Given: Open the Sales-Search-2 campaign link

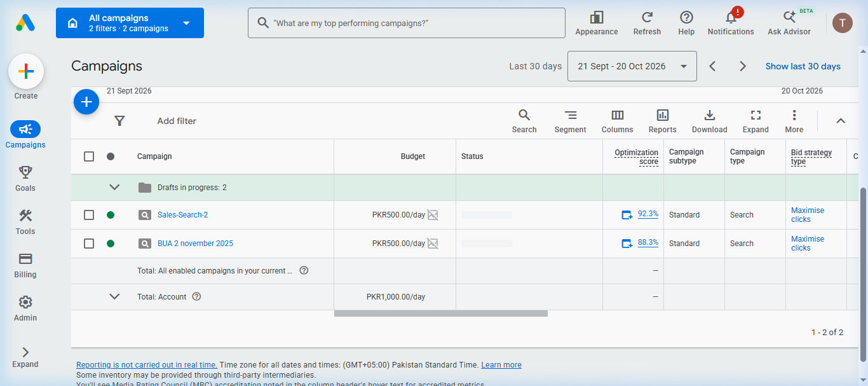Looking at the screenshot, I should (183, 215).
